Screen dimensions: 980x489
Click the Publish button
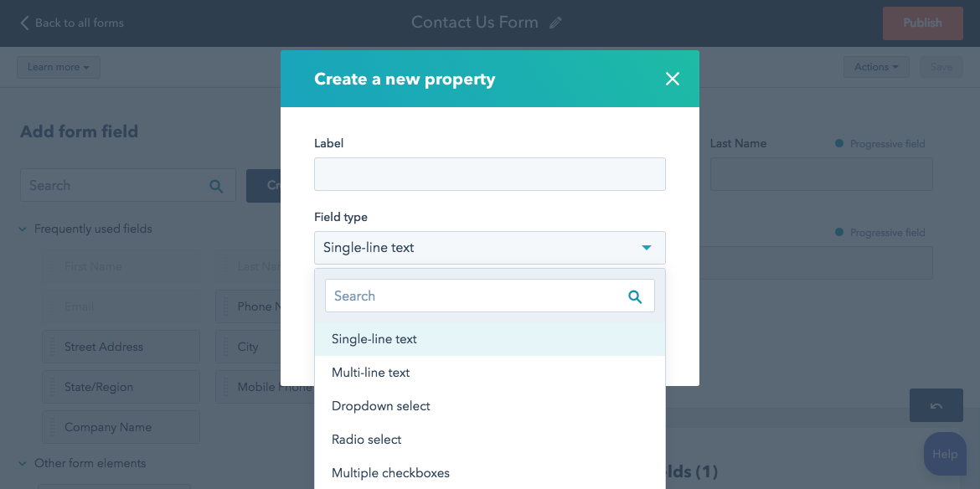pyautogui.click(x=922, y=23)
